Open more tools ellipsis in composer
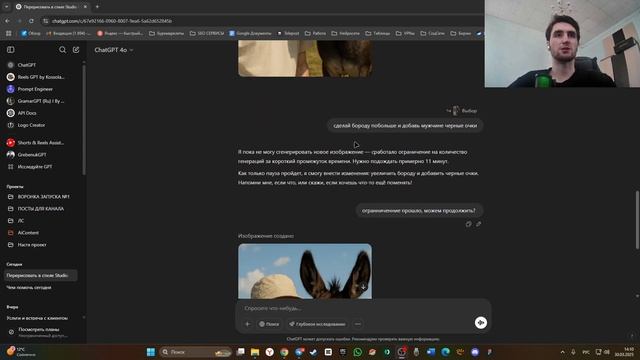Screen dimensions: 640x360 pyautogui.click(x=358, y=324)
